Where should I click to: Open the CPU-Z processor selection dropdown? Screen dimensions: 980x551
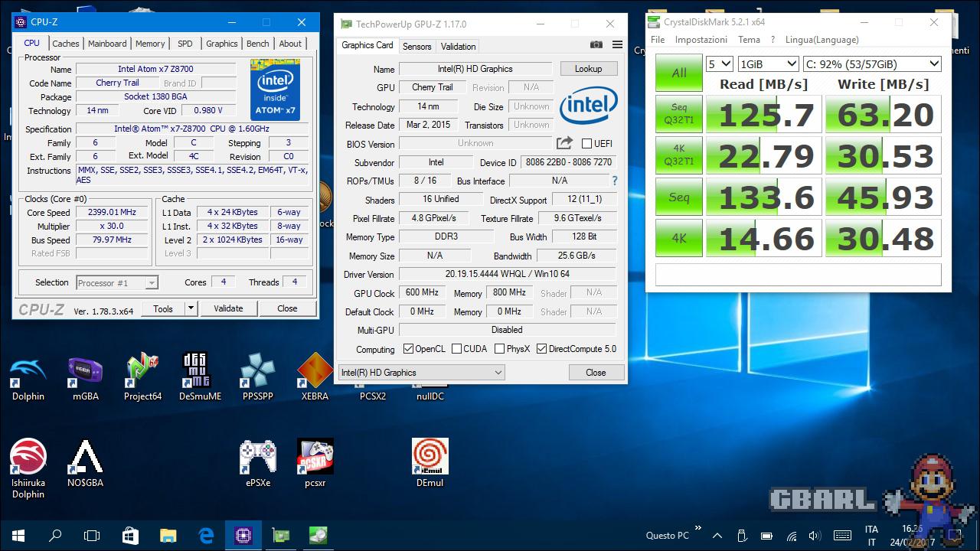(x=117, y=283)
